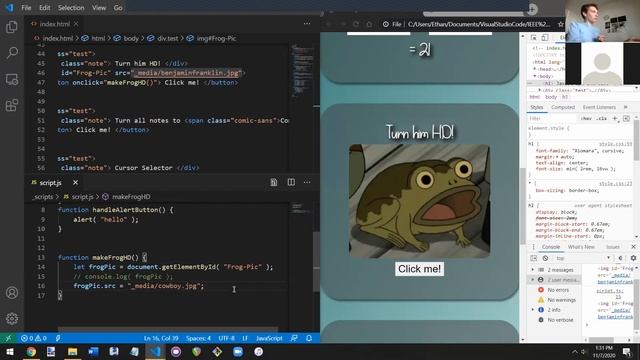Click the frog image on the page
The width and height of the screenshot is (640, 360).
(x=419, y=200)
